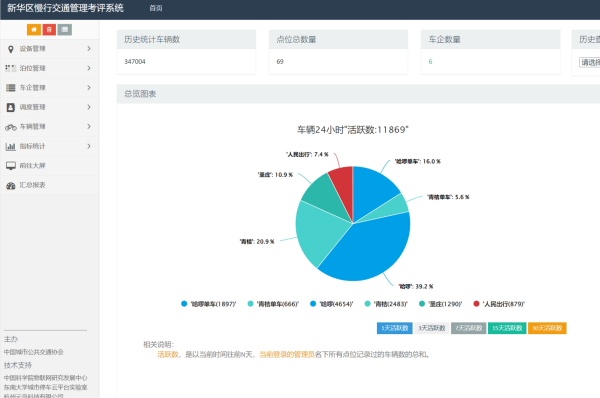Expand the 泊位管理 chevron arrow
This screenshot has width=600, height=398.
point(89,68)
